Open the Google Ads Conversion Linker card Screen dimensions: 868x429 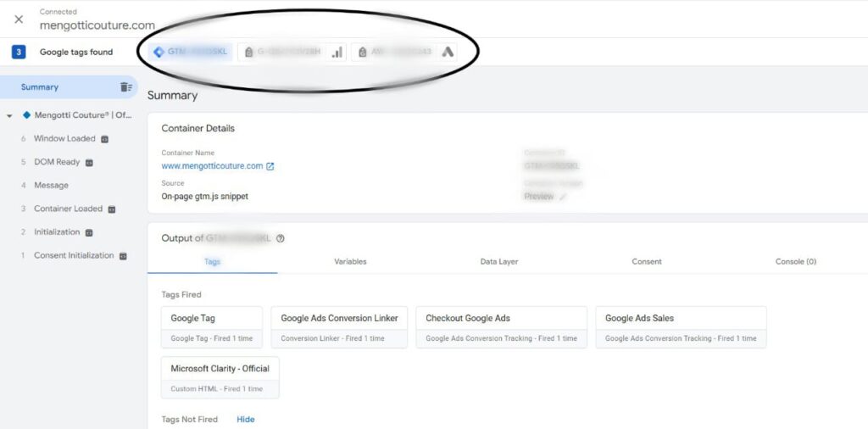coord(339,327)
